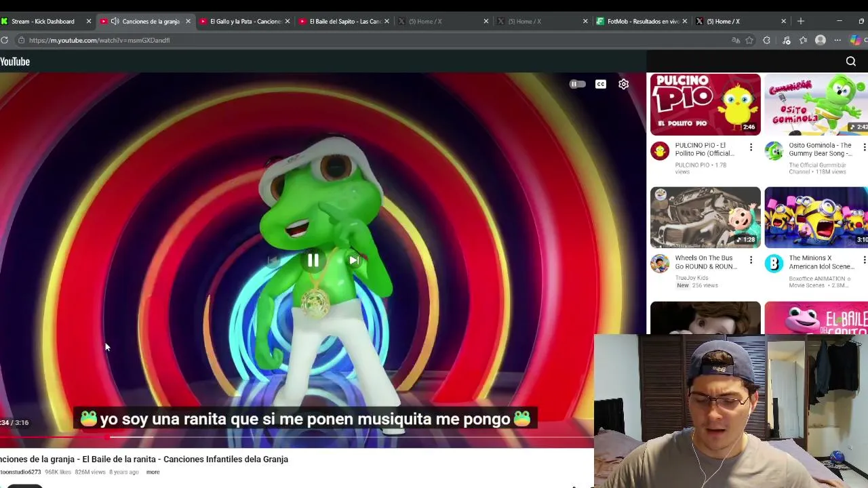Screen dimensions: 868x488
Task: Add this page to favorites star icon
Action: 749,40
